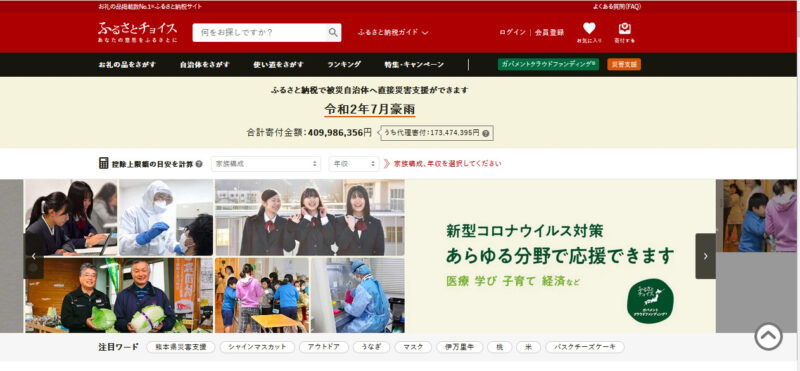Screen dimensions: 800x371
Task: Show next carousel slide arrow
Action: point(706,256)
